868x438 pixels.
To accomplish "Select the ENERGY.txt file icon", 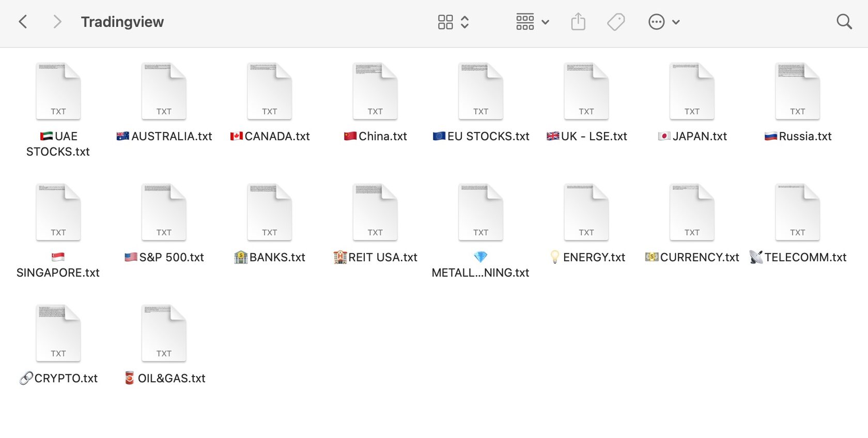I will 586,212.
